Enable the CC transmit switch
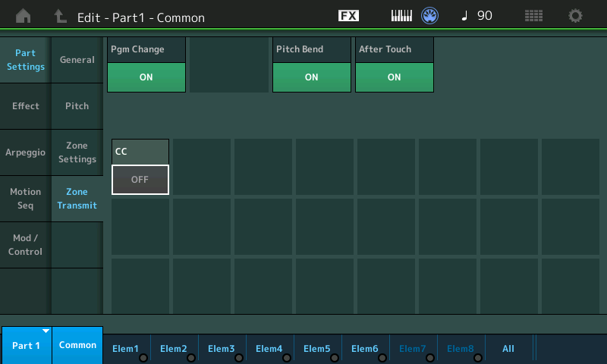 point(140,180)
